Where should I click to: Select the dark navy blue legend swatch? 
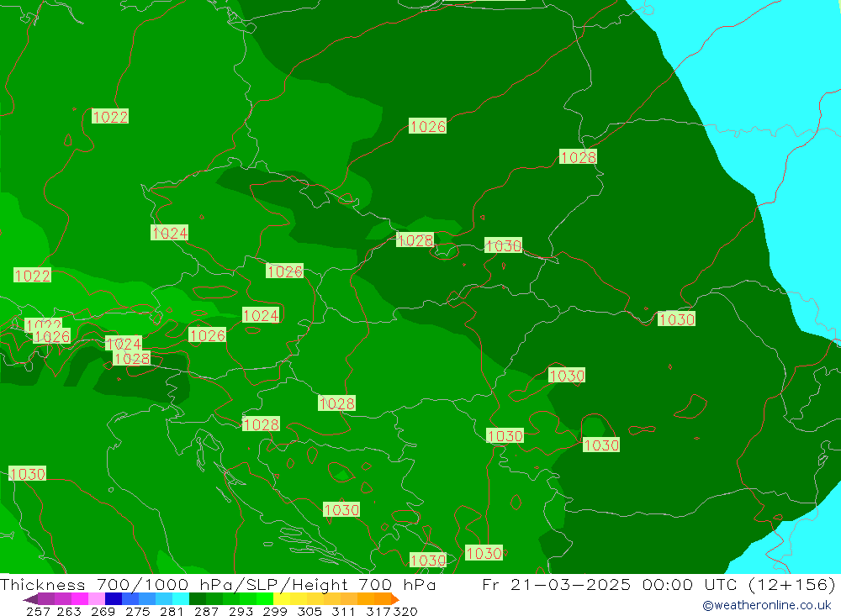[x=114, y=599]
